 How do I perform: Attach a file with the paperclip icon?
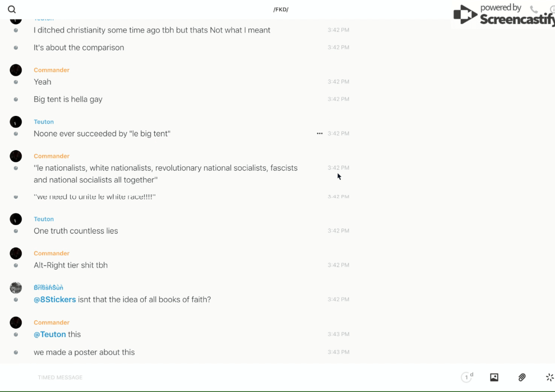[522, 377]
